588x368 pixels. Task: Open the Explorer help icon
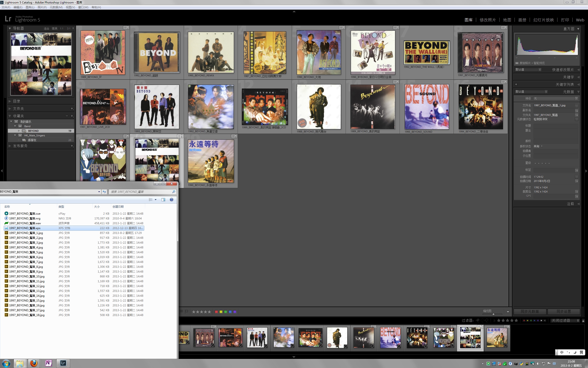172,200
